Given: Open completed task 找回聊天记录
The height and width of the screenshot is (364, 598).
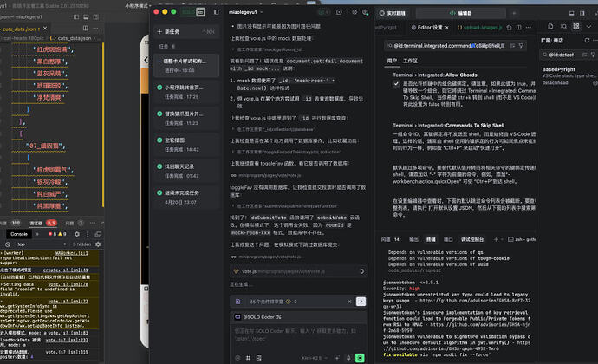Looking at the screenshot, I should 186,171.
